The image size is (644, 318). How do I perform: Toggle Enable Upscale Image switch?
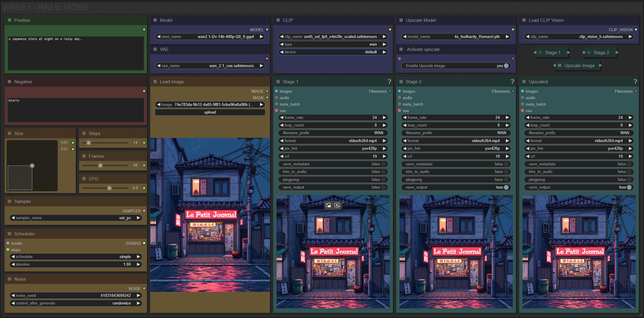coord(506,66)
